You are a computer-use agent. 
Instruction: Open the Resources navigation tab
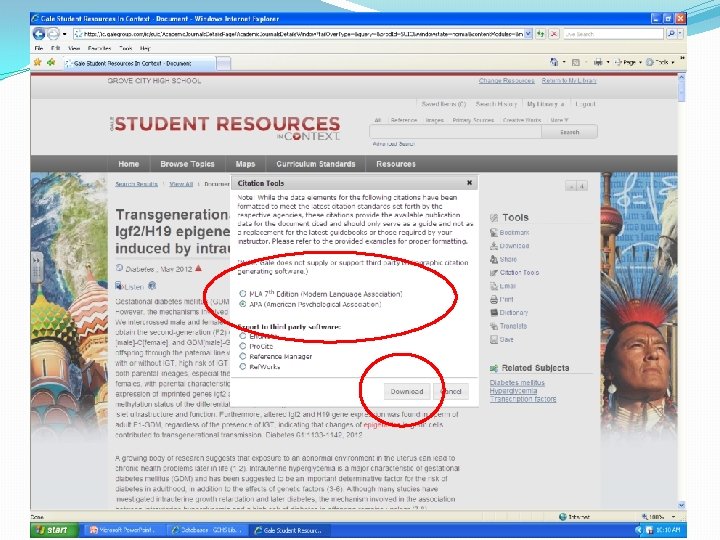click(396, 164)
